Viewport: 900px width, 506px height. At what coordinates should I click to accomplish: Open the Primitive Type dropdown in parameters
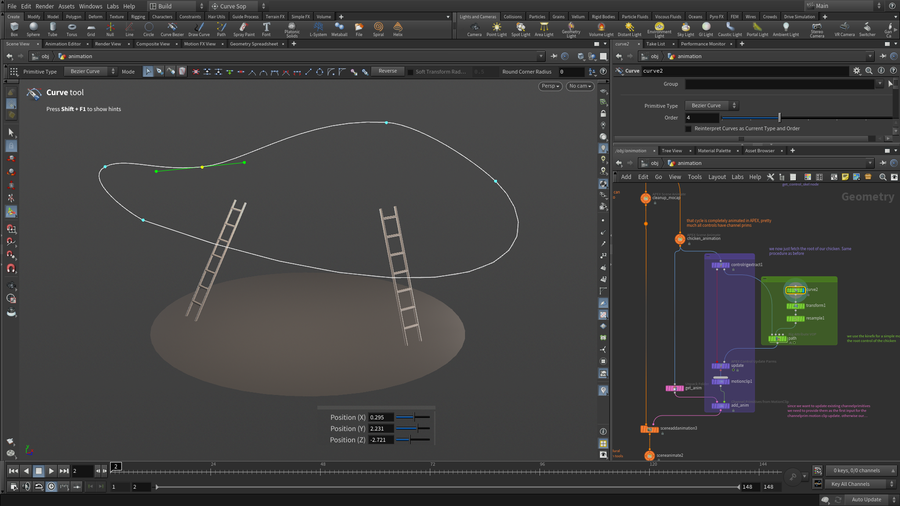click(x=711, y=105)
